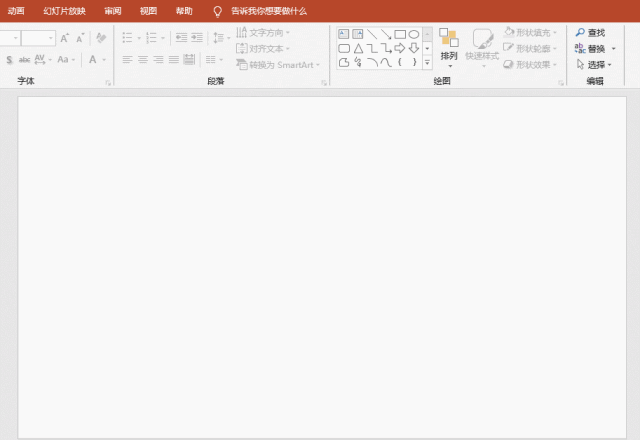Decrease list indent level

(181, 38)
